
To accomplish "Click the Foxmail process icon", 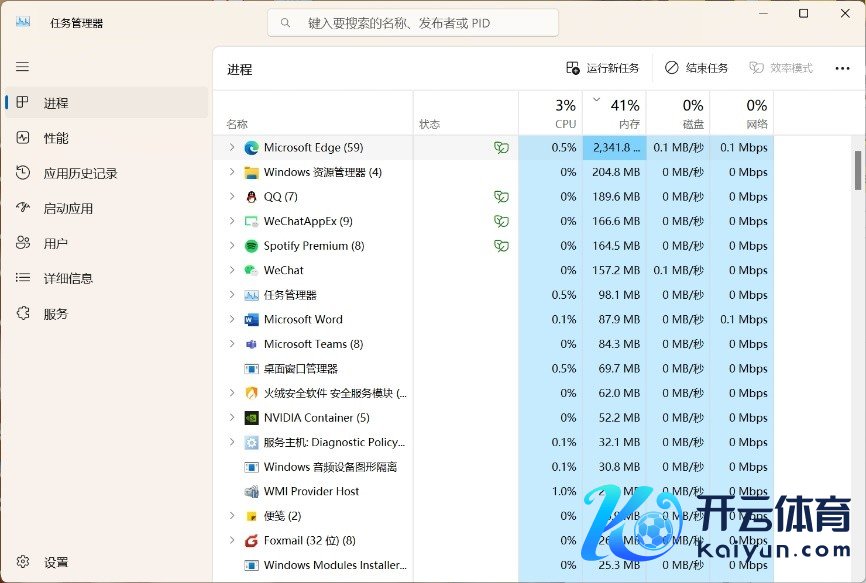I will (x=251, y=541).
